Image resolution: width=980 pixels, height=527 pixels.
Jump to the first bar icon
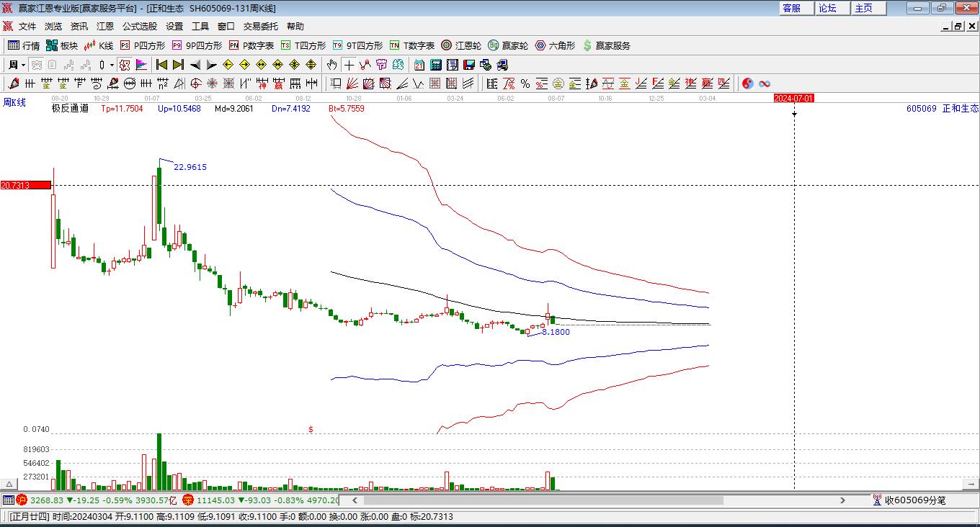pos(161,65)
